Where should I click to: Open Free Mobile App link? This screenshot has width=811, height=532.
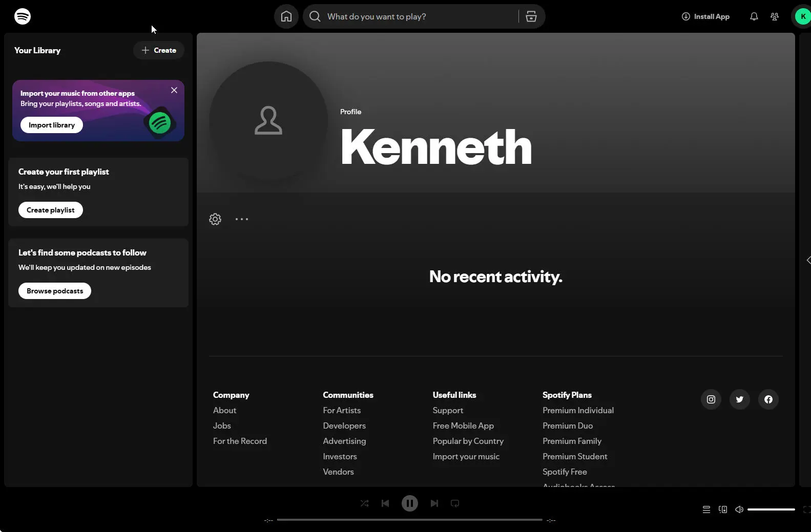tap(463, 426)
